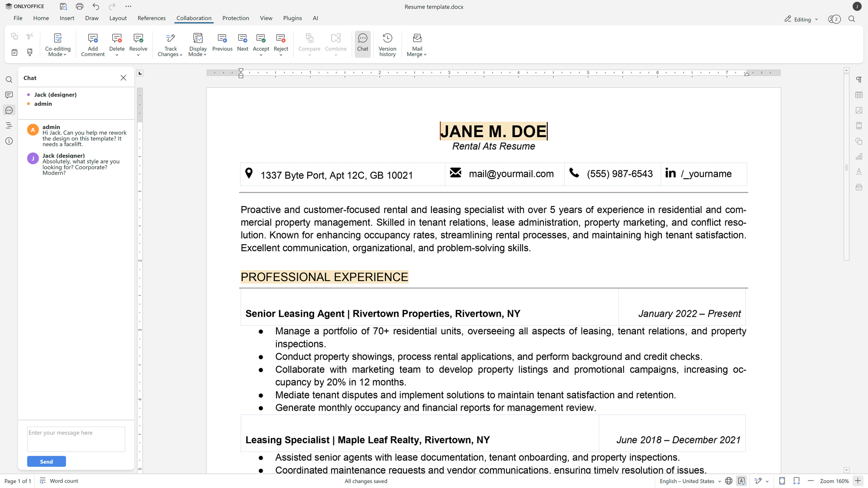The image size is (868, 488).
Task: Open the File menu
Action: coord(18,18)
